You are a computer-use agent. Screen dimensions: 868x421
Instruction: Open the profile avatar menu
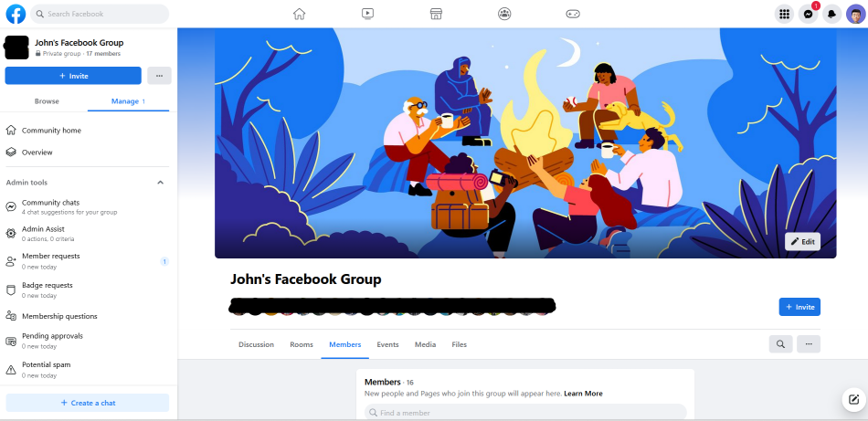pyautogui.click(x=856, y=15)
